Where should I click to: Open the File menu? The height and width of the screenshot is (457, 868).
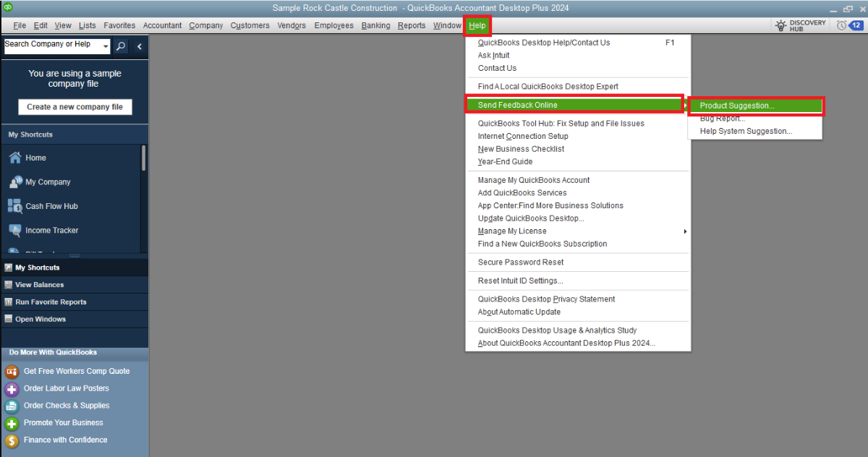[x=20, y=25]
